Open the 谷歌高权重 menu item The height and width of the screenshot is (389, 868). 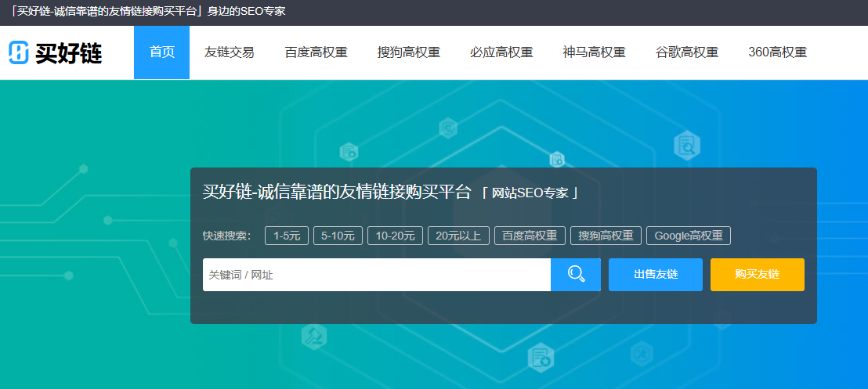point(687,52)
